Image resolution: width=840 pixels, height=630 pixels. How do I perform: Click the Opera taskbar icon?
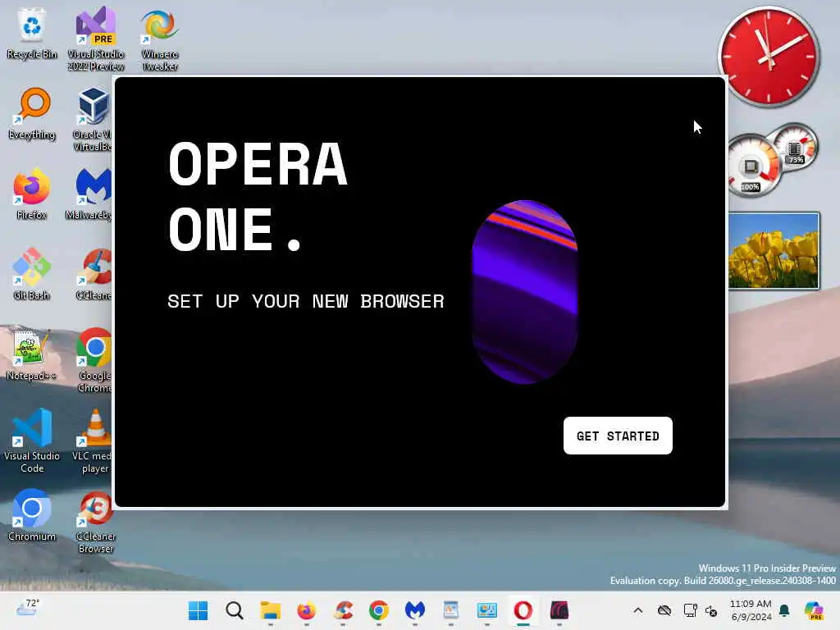(523, 610)
